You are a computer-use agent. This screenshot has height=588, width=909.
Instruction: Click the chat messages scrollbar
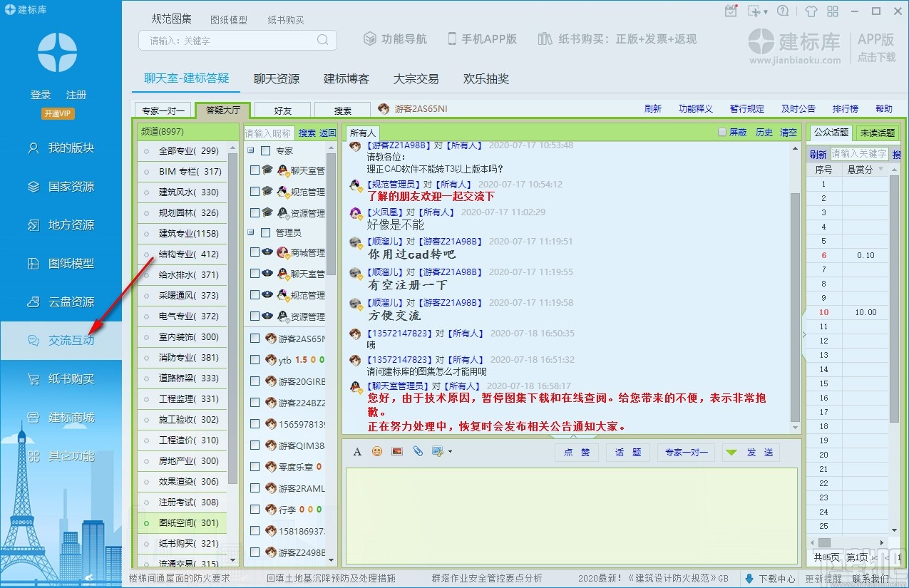pos(796,306)
